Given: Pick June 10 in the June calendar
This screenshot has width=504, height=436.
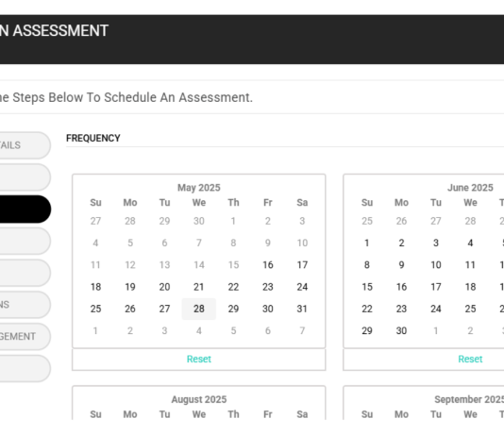Looking at the screenshot, I should click(435, 265).
